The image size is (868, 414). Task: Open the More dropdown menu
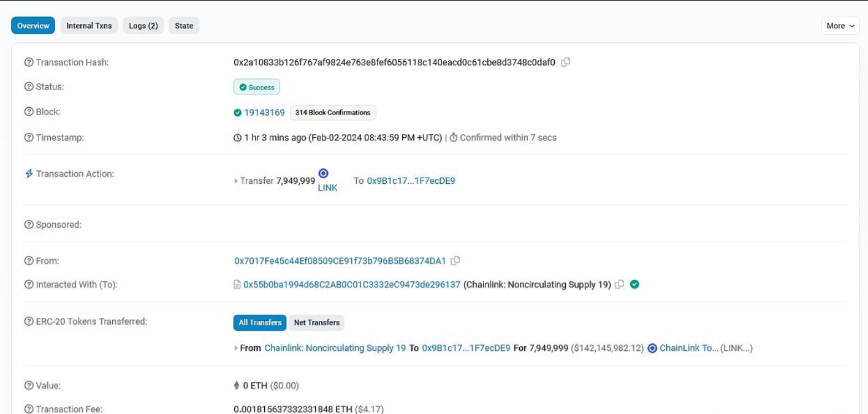click(840, 26)
